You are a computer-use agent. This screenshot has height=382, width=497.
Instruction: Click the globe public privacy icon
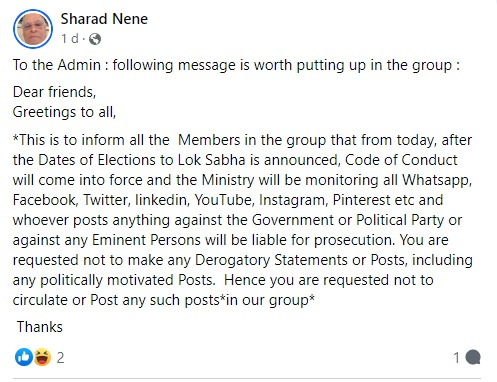click(x=95, y=39)
